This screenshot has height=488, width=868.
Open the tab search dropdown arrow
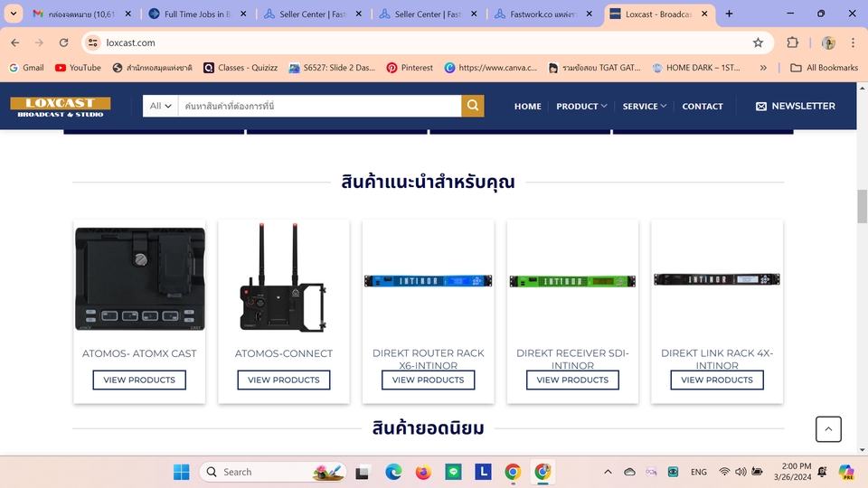14,14
